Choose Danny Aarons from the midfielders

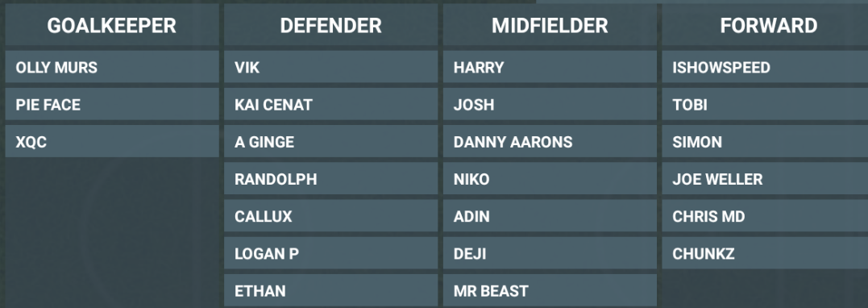pyautogui.click(x=550, y=142)
